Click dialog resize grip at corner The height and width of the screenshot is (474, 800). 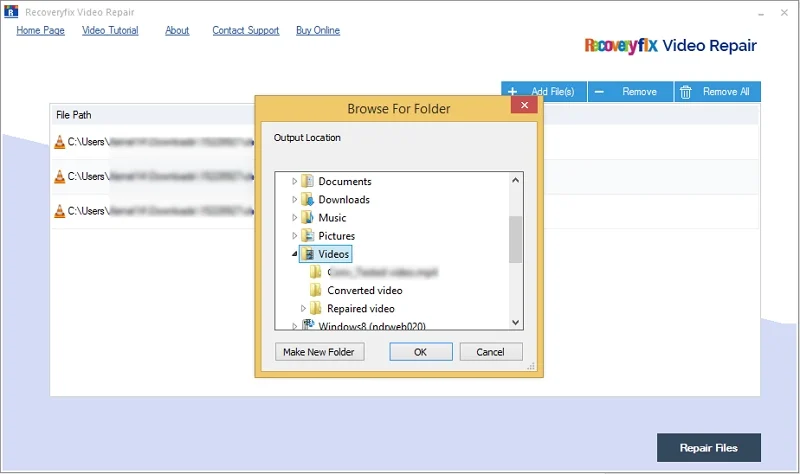pyautogui.click(x=531, y=366)
